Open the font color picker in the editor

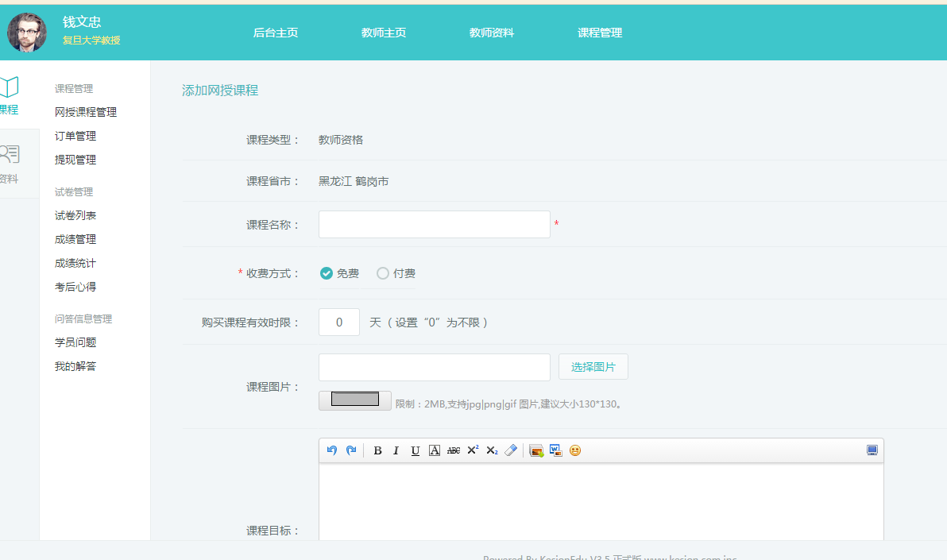pyautogui.click(x=434, y=450)
